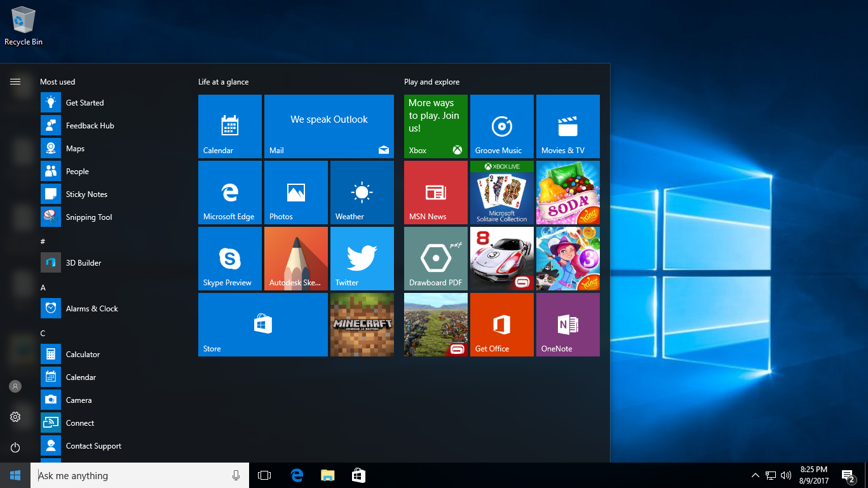Image resolution: width=868 pixels, height=488 pixels.
Task: Click the Calendar live tile
Action: [x=230, y=126]
